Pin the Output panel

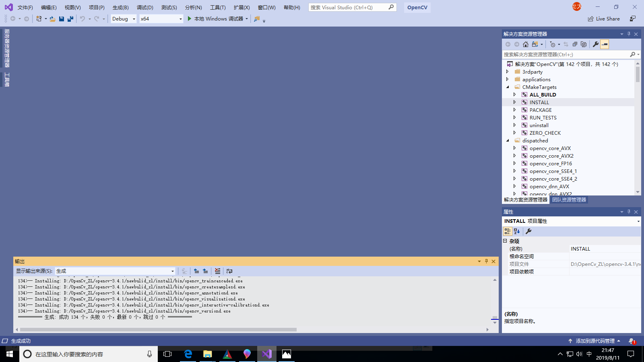[x=486, y=261]
